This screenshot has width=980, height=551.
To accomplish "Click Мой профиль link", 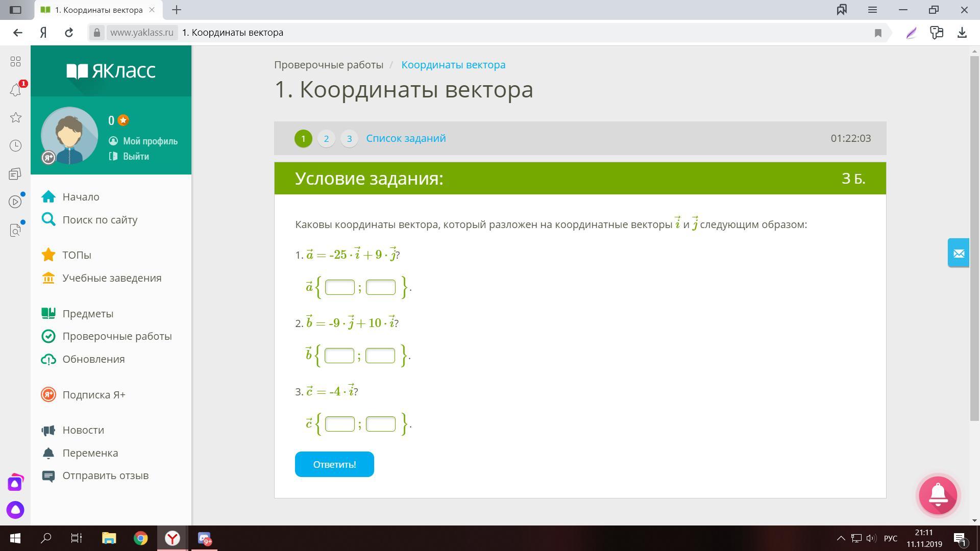I will (x=150, y=141).
